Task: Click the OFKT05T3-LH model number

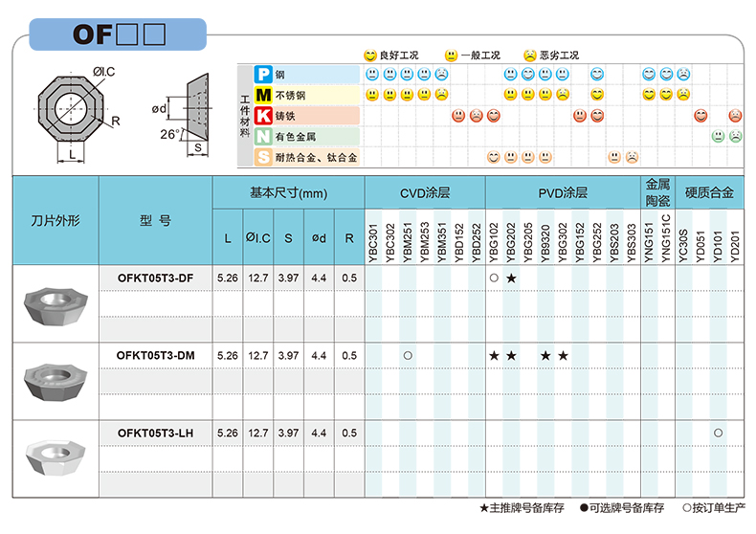Action: tap(156, 433)
